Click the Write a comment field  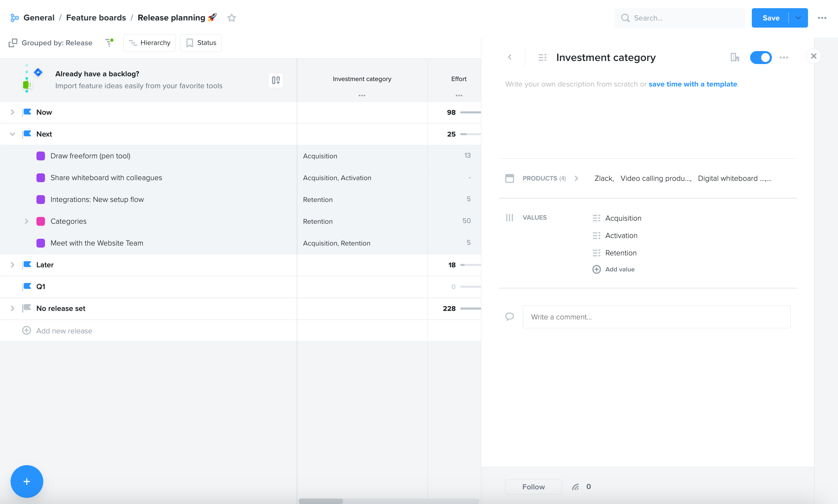656,317
